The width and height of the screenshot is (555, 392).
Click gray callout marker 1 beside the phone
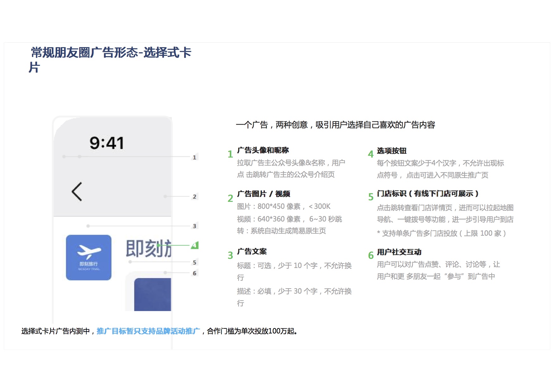pos(194,157)
